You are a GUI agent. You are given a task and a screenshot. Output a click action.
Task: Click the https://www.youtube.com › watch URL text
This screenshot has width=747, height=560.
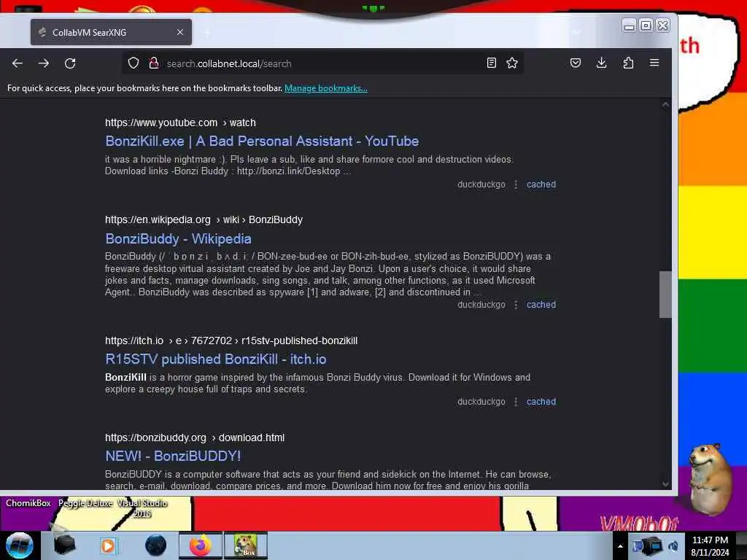click(x=181, y=122)
